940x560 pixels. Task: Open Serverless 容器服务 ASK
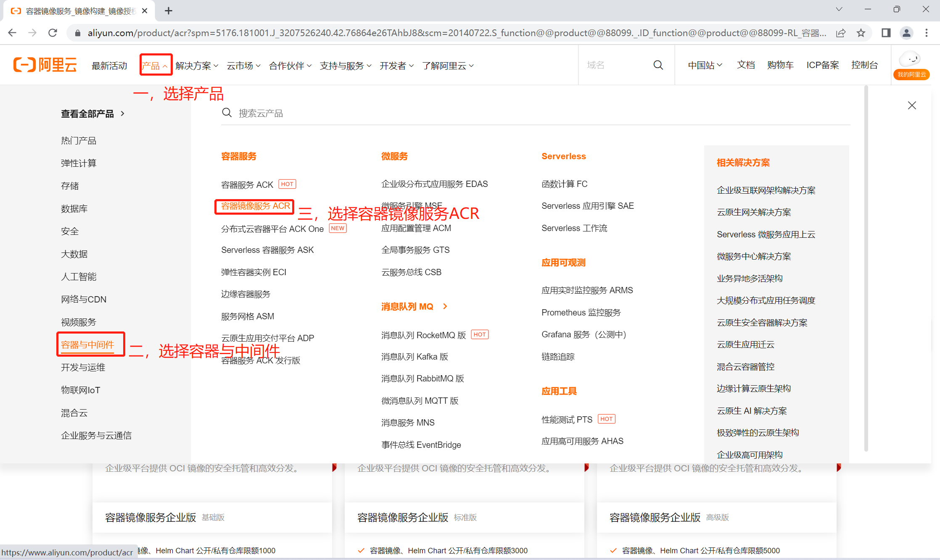coord(267,250)
